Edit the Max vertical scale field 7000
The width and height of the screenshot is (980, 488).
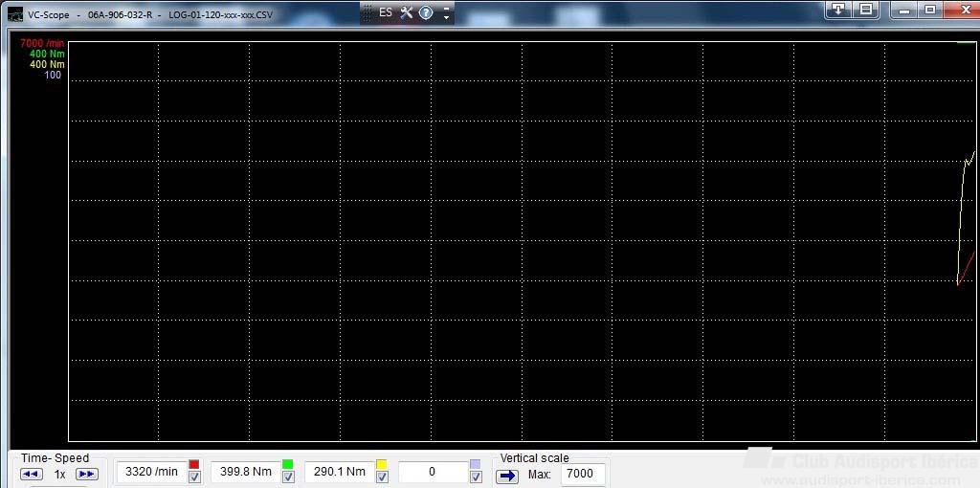pyautogui.click(x=583, y=475)
